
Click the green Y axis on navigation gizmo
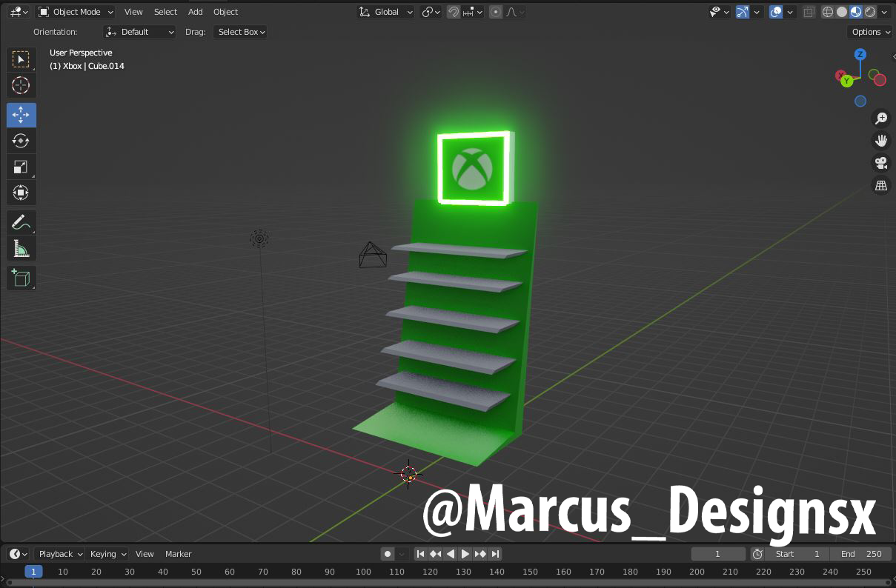click(847, 81)
